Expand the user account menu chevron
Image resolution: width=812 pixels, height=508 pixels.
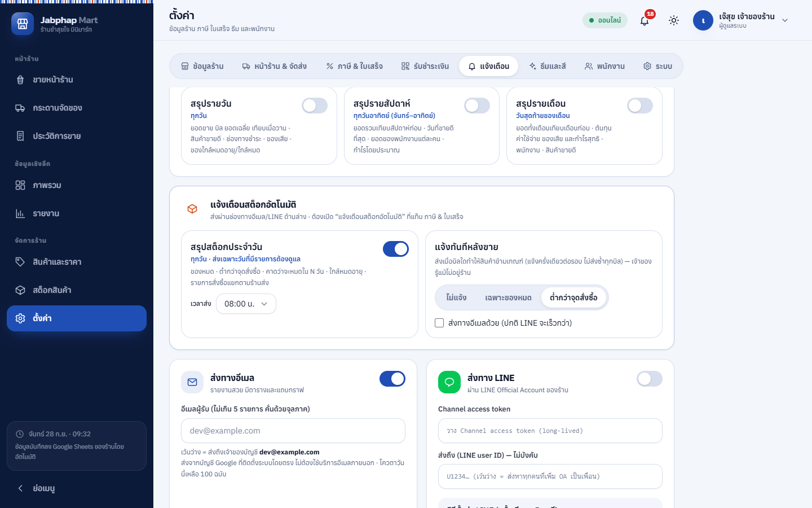tap(785, 20)
